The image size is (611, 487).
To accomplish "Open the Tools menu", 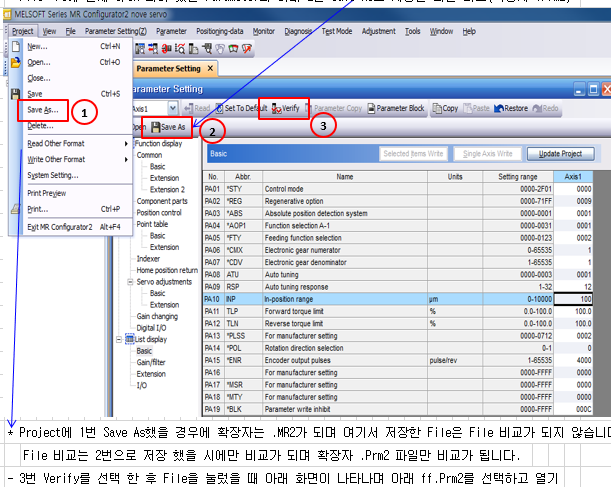I will pos(412,31).
